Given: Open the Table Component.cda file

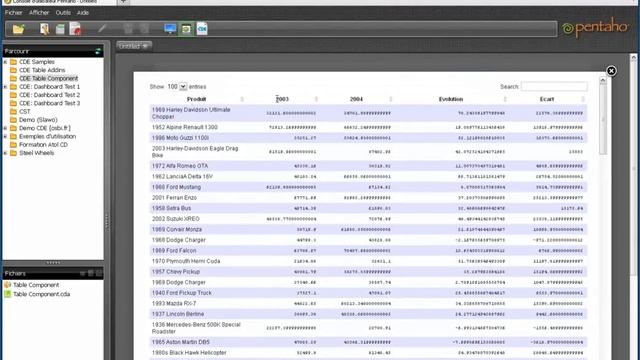Looking at the screenshot, I should click(41, 294).
